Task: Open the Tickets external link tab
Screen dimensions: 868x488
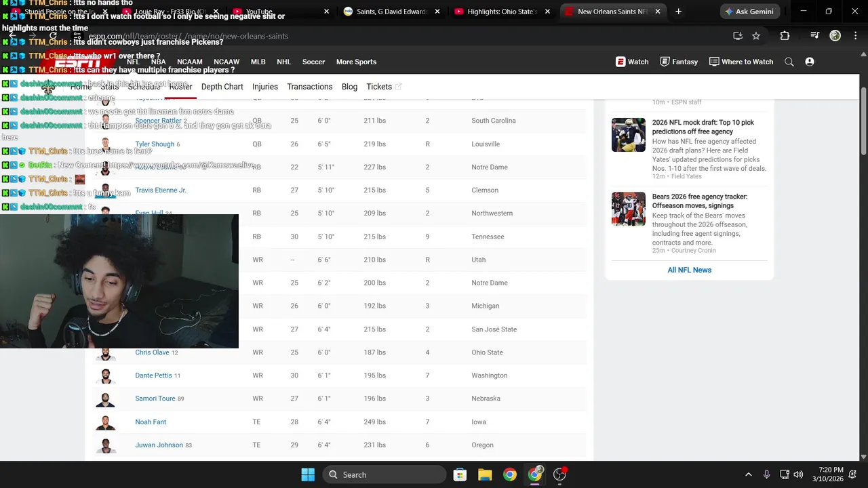Action: (384, 87)
